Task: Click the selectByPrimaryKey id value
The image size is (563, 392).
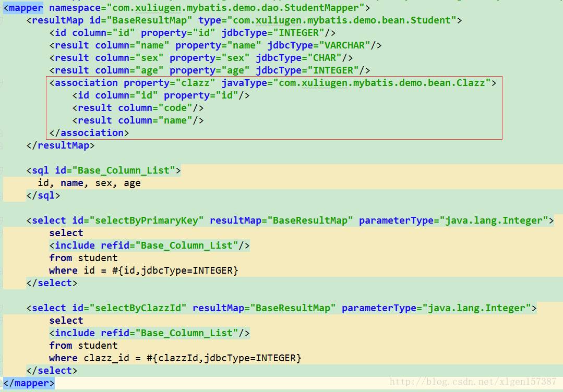Action: pyautogui.click(x=149, y=220)
